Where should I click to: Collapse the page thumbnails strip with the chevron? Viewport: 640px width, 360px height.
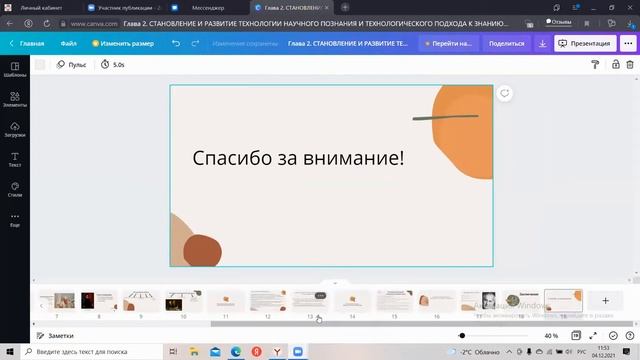pyautogui.click(x=335, y=283)
